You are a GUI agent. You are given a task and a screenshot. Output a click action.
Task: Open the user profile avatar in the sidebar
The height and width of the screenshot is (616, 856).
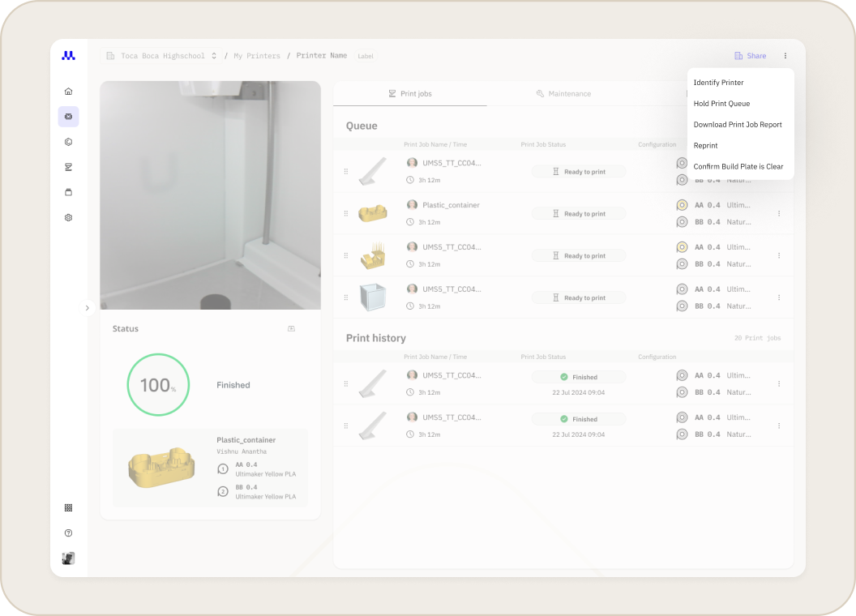click(68, 558)
